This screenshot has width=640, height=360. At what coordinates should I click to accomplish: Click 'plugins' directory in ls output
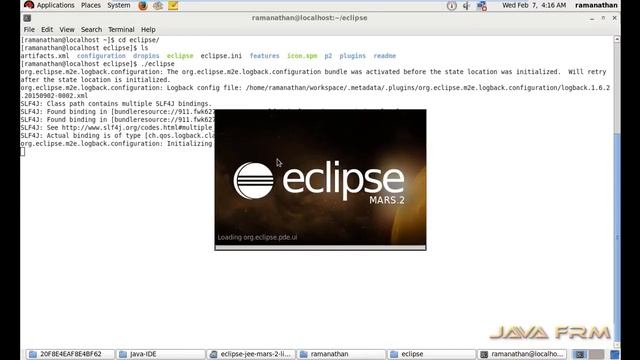tap(353, 56)
